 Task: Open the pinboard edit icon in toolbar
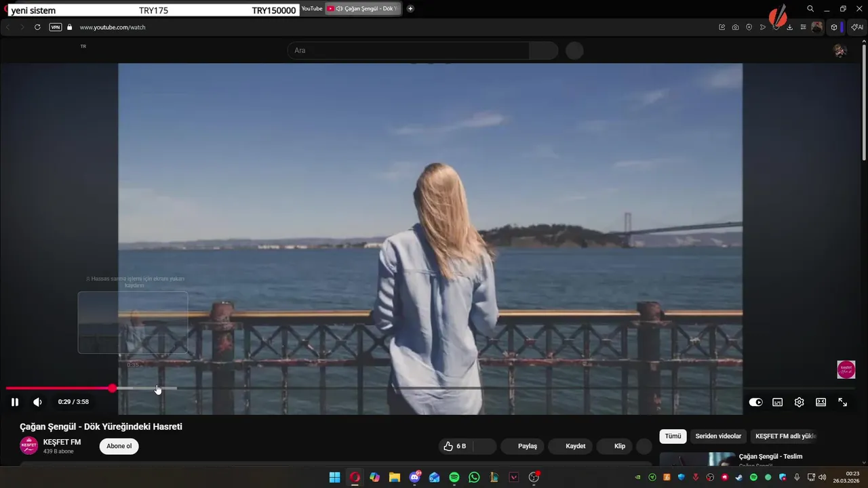[722, 27]
